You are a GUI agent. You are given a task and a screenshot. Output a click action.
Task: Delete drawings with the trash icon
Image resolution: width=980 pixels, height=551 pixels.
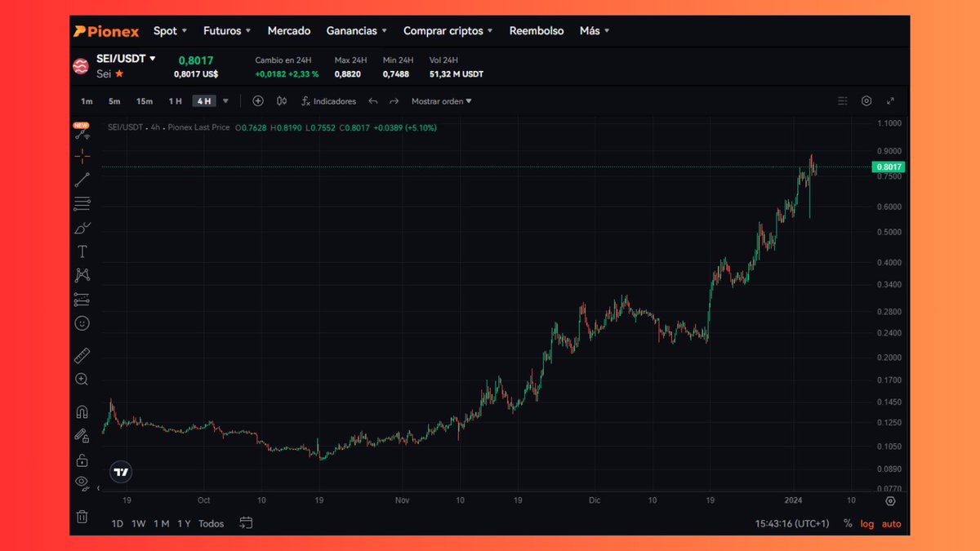[x=82, y=516]
